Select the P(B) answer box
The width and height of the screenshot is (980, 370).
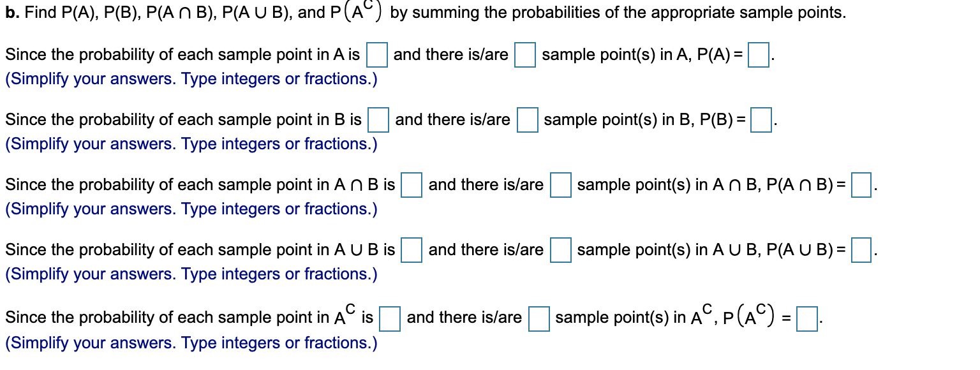[760, 121]
